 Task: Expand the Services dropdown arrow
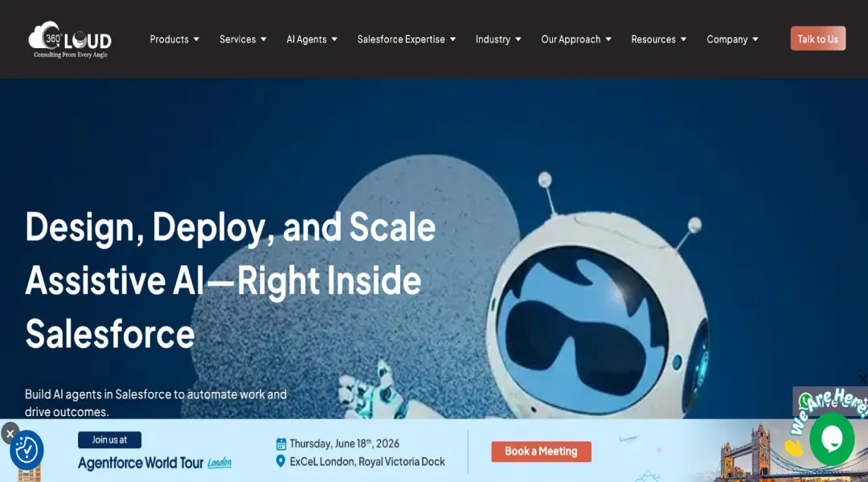[264, 39]
